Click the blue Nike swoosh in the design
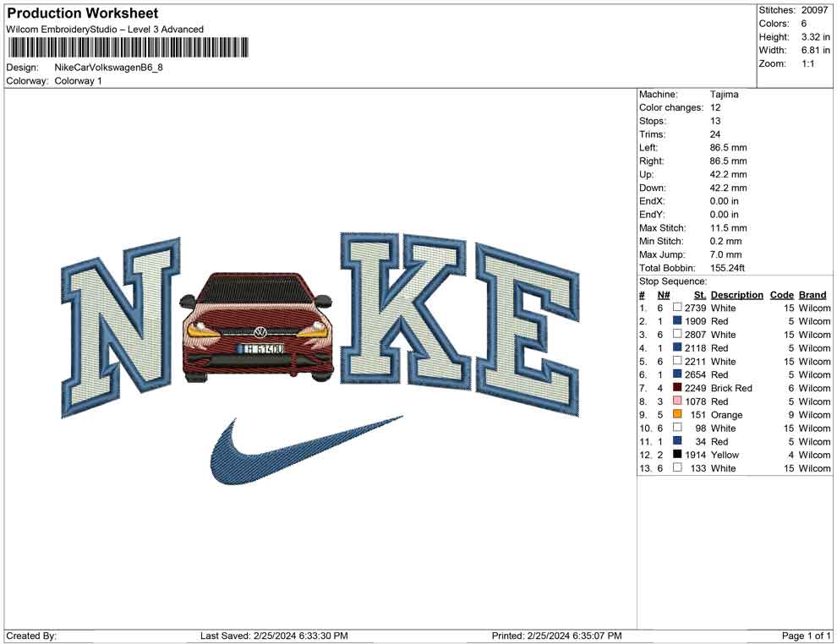This screenshot has width=837, height=644. click(306, 450)
